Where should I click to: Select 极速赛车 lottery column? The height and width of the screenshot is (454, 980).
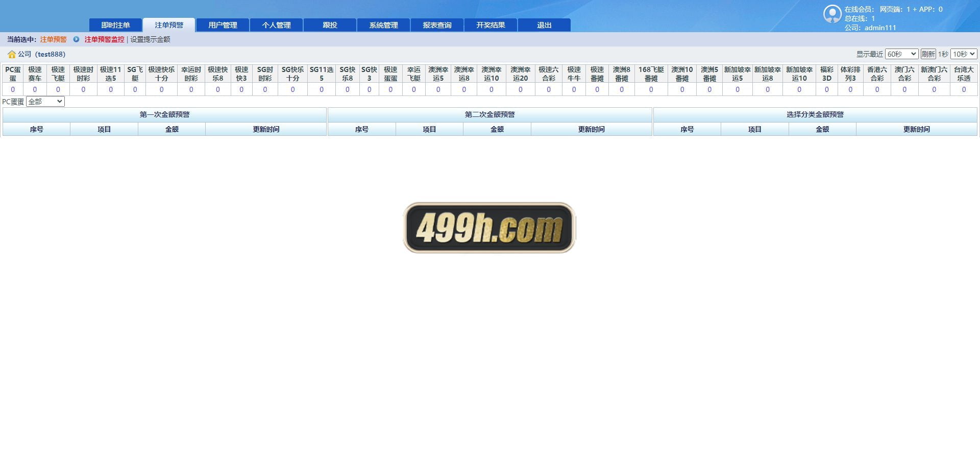[x=35, y=74]
